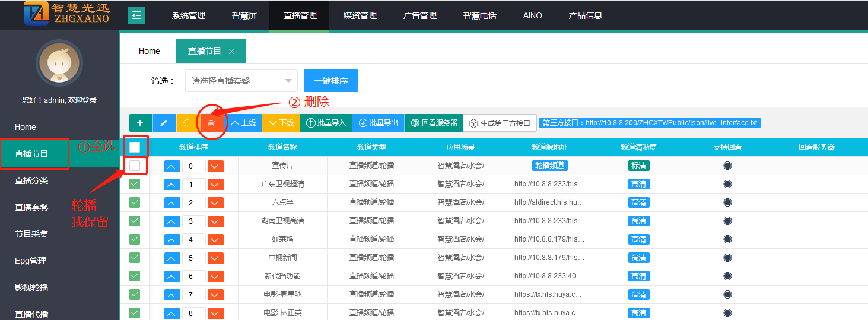Click the green plus add channel button
The height and width of the screenshot is (320, 868).
pos(141,123)
